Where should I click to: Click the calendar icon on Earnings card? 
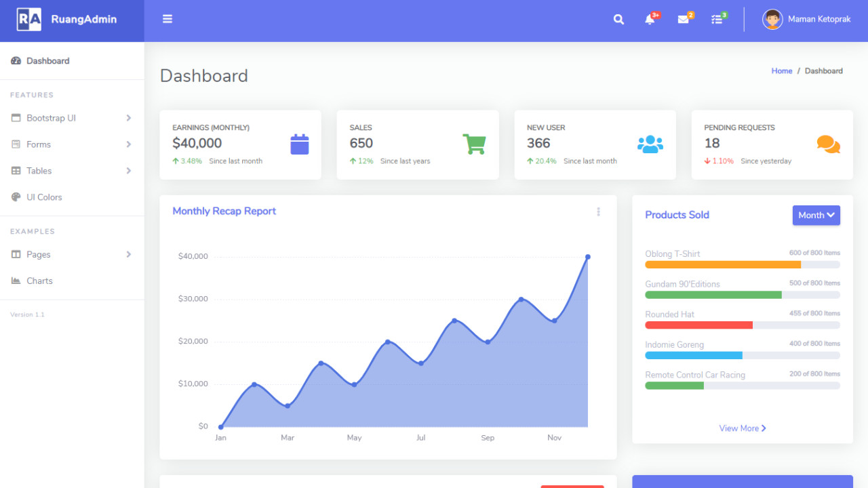[x=300, y=144]
